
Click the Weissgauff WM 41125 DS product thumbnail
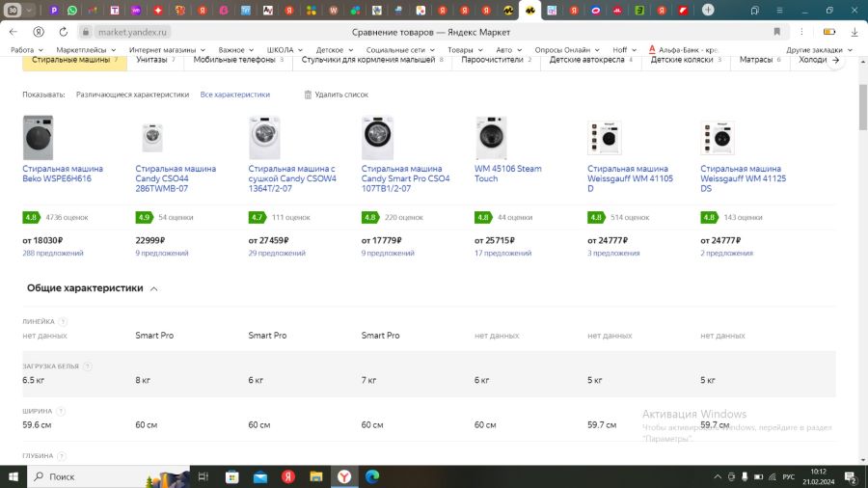pos(718,138)
